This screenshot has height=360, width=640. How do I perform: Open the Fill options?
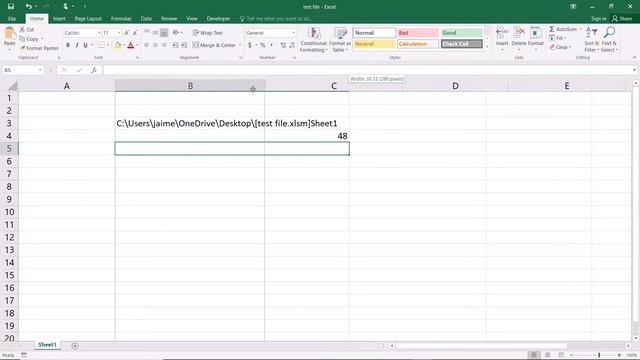click(x=557, y=38)
